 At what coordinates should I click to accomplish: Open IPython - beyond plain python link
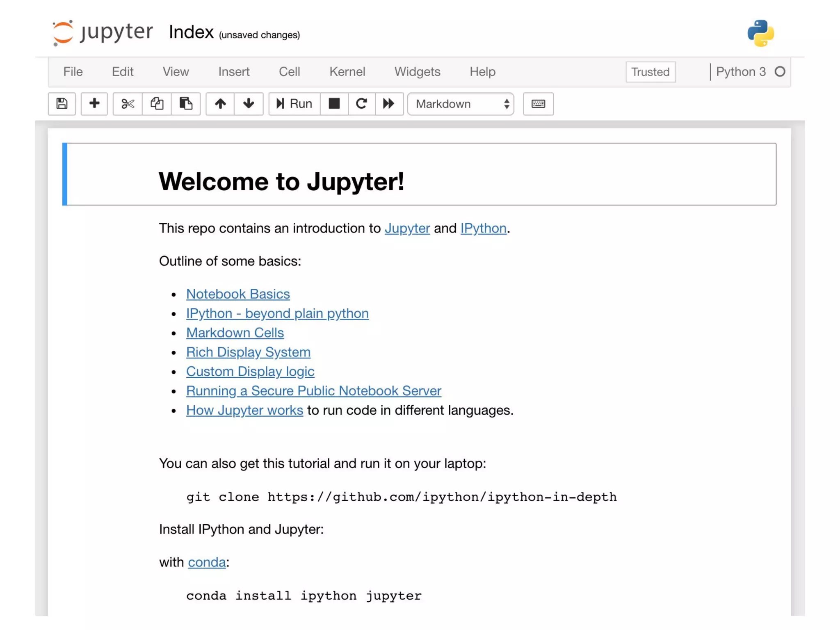point(277,313)
